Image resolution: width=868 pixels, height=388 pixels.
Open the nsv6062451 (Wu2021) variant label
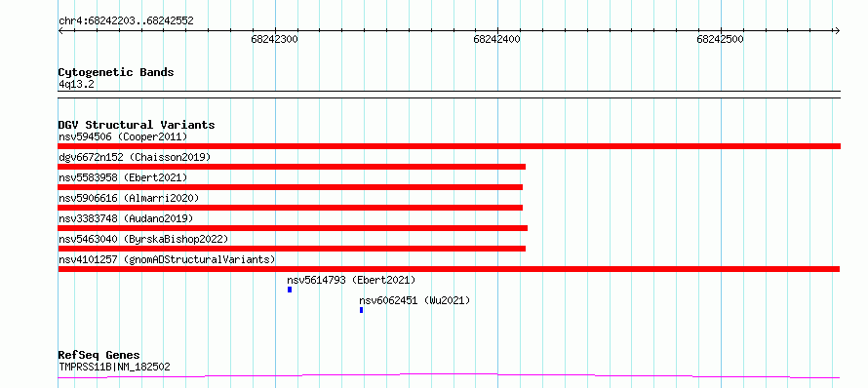414,300
